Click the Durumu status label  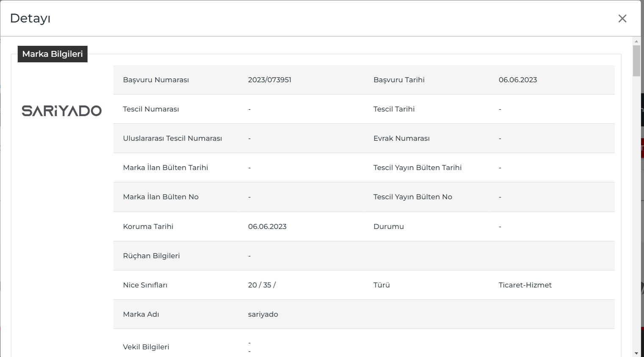389,226
